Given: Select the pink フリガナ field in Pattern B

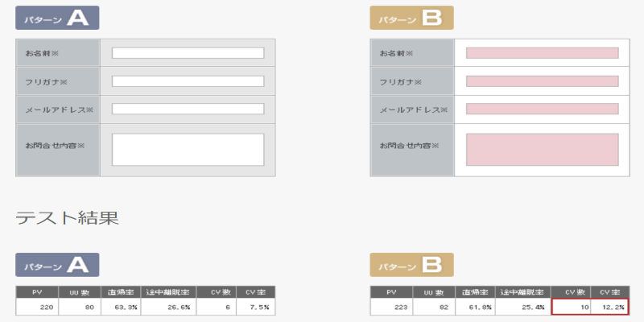Looking at the screenshot, I should [x=542, y=81].
